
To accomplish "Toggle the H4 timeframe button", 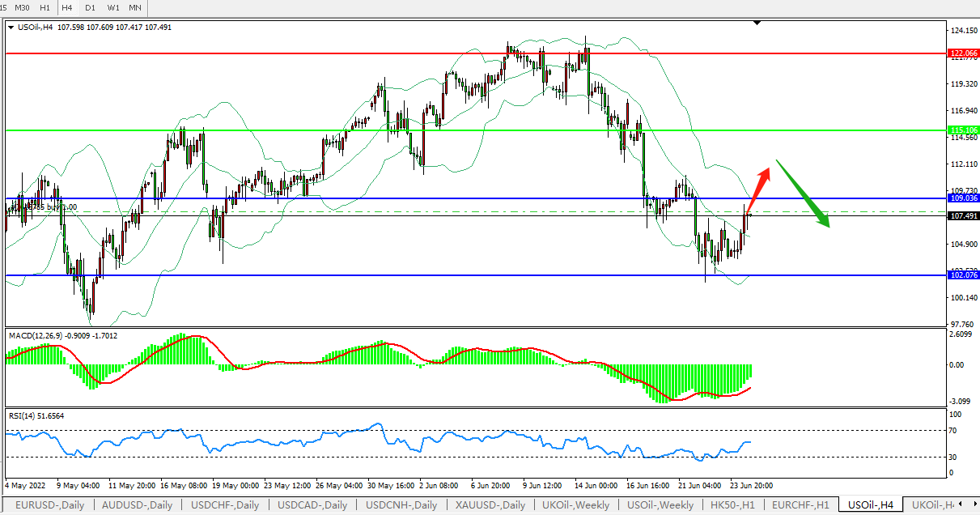I will [67, 7].
